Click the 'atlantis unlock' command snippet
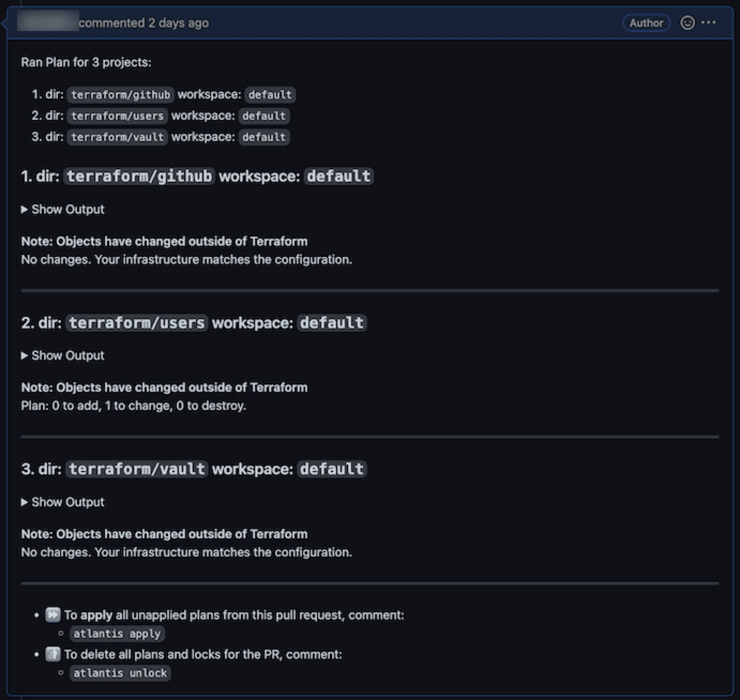Image resolution: width=740 pixels, height=700 pixels. coord(120,673)
